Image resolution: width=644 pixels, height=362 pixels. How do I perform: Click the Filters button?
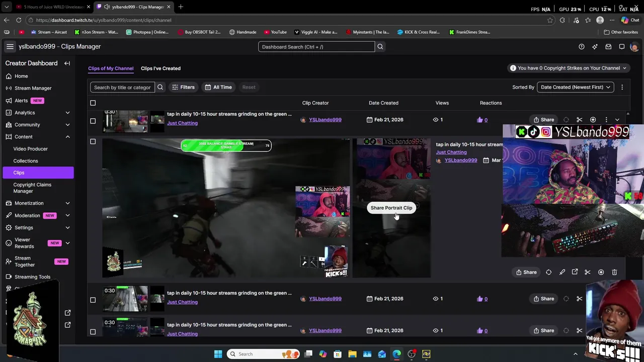click(183, 87)
